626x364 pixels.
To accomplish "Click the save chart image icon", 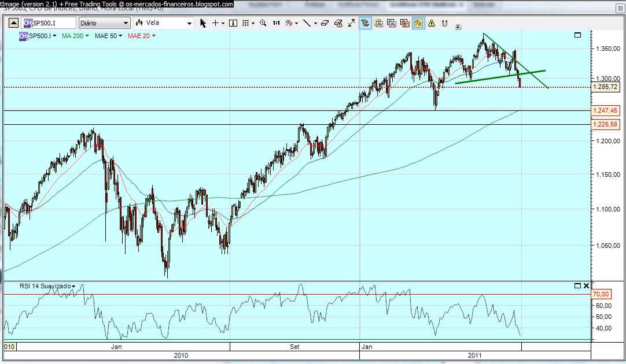I will (405, 23).
